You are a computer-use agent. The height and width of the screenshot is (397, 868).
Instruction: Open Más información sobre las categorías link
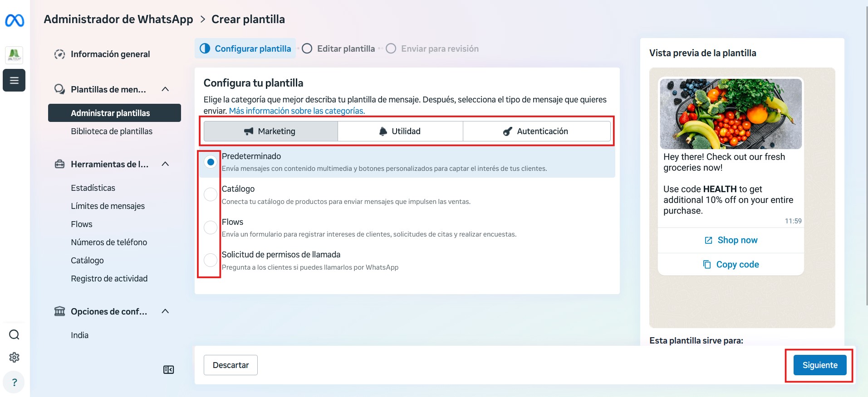pyautogui.click(x=297, y=111)
